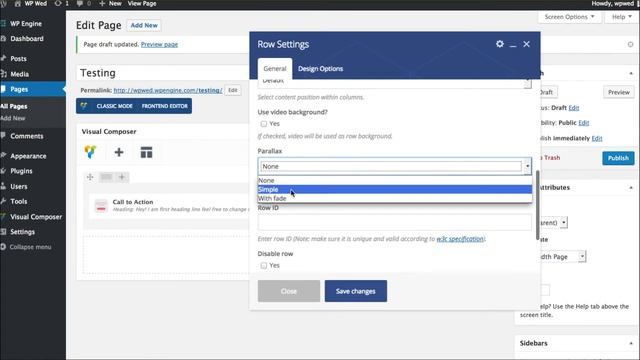Viewport: 640px width, 360px height.
Task: Collapse the Publish panel
Action: tap(631, 73)
